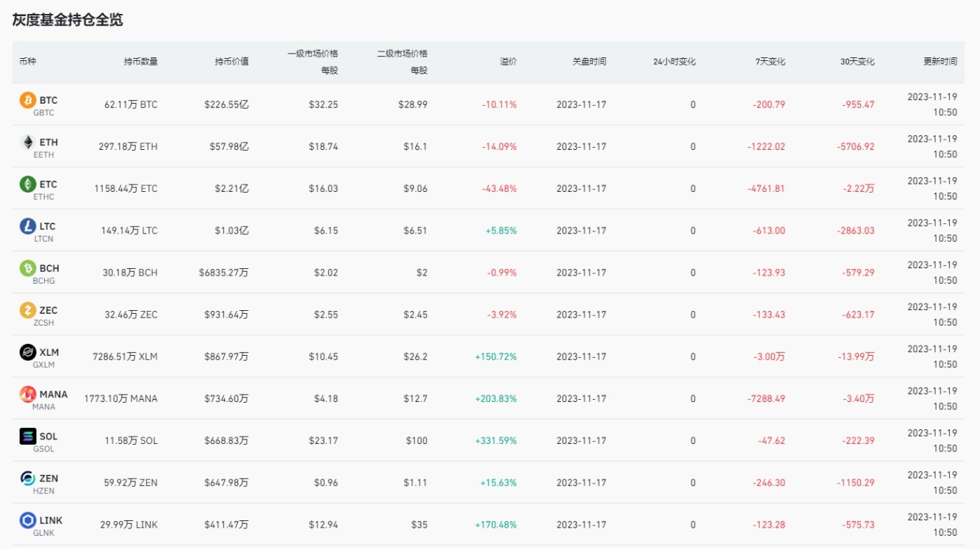Click the 62.11万 BTC holdings cell
Screen dimensions: 980x549
pos(131,104)
